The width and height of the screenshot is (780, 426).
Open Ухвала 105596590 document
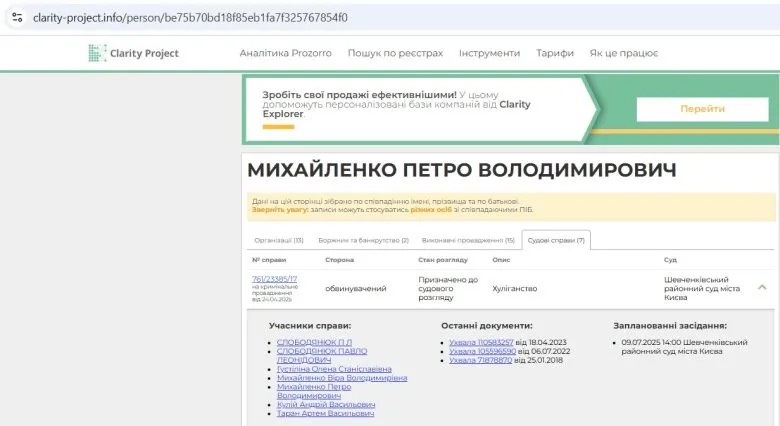482,351
